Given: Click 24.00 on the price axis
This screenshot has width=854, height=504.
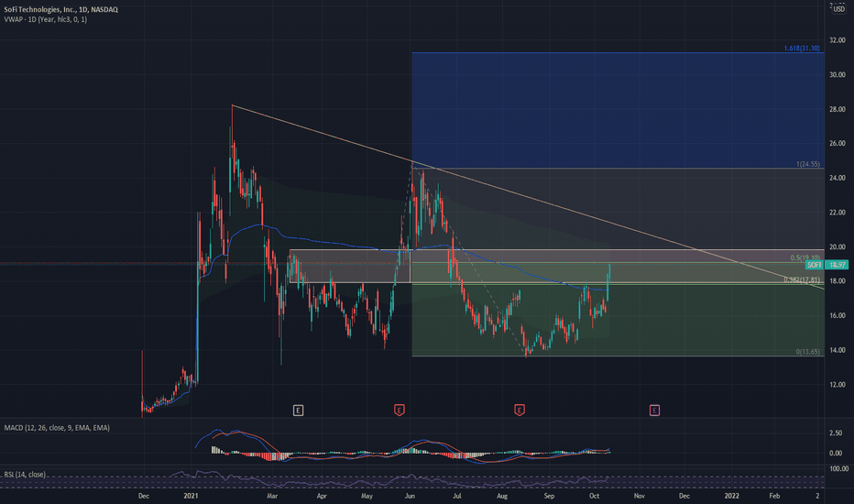Looking at the screenshot, I should coord(838,178).
